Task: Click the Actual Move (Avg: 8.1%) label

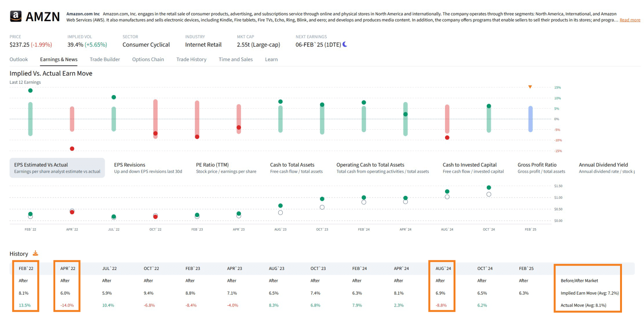Action: pyautogui.click(x=583, y=305)
